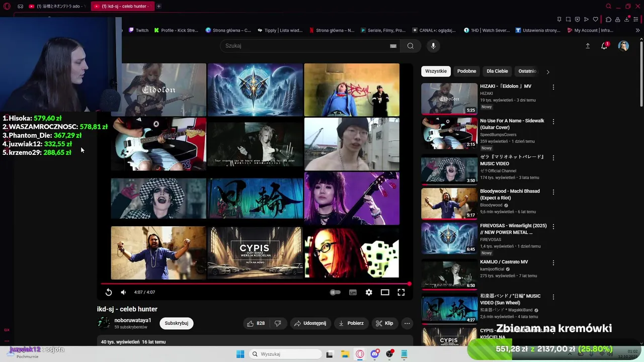
Task: Click the Udostępnij share button
Action: click(310, 323)
